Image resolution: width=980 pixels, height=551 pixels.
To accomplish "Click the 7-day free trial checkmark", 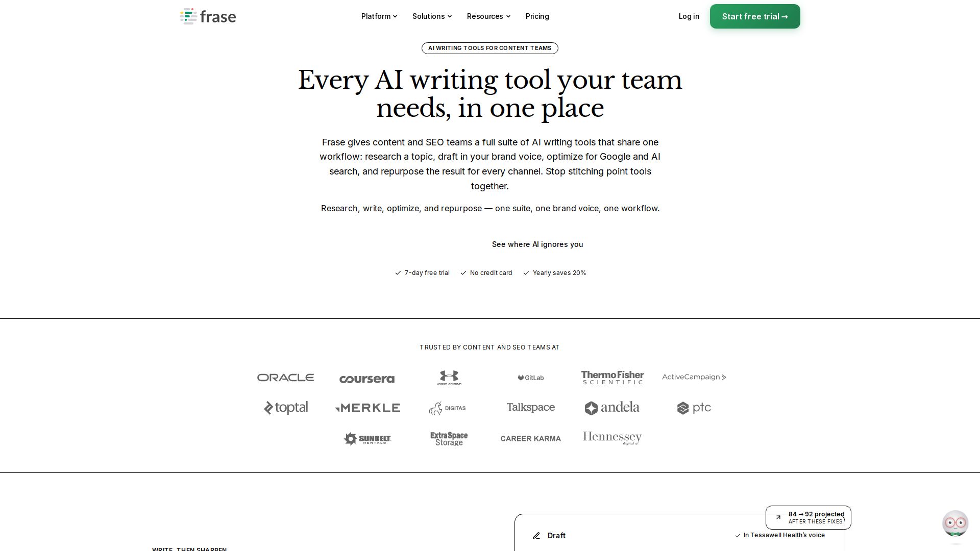I will tap(398, 273).
